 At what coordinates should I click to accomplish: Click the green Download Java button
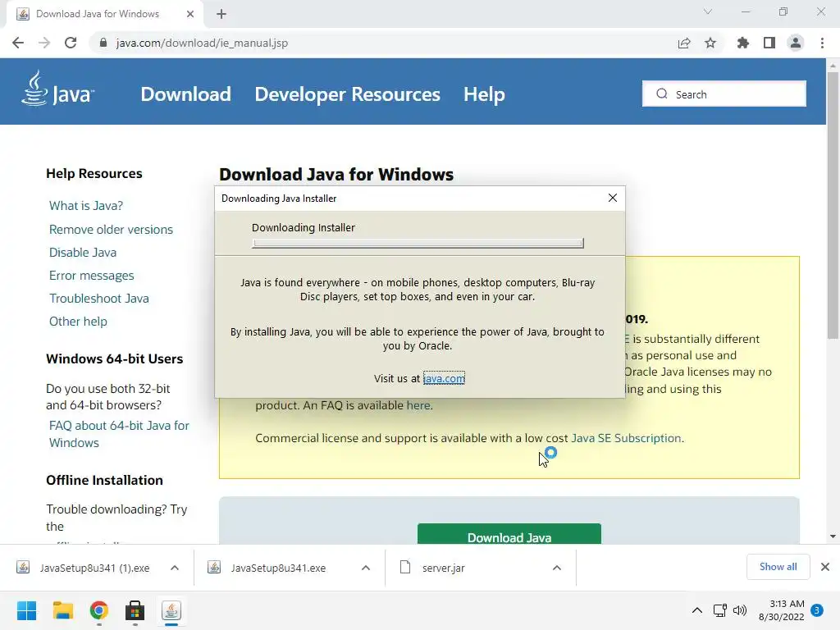point(509,534)
